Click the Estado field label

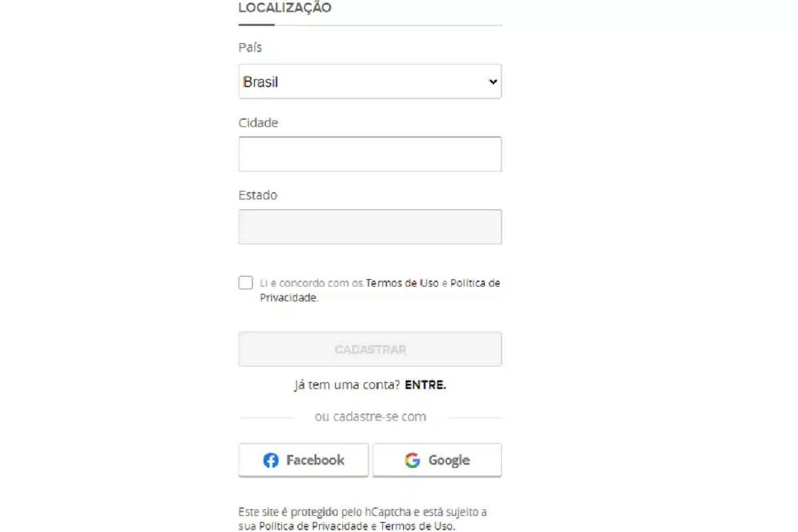pos(257,196)
